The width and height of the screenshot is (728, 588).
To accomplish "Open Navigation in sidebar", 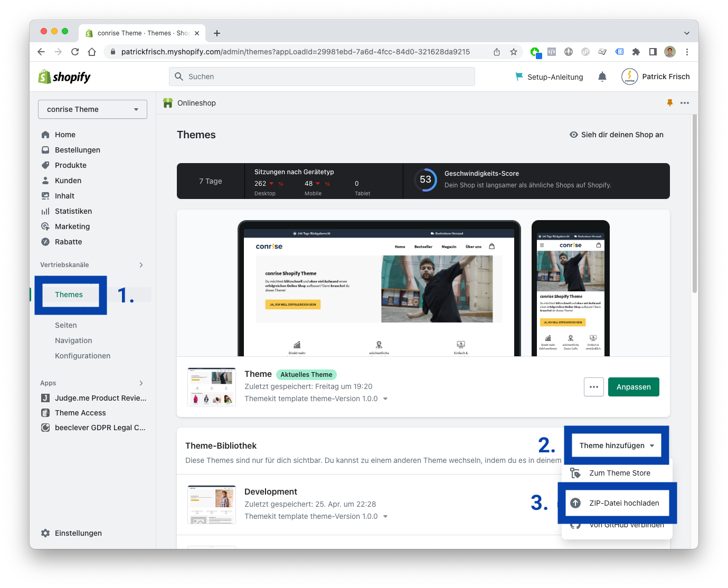I will coord(73,340).
